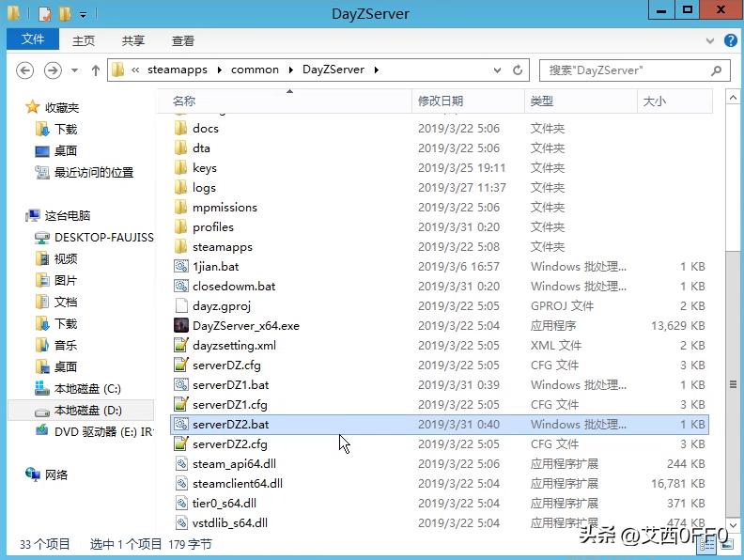Go up one folder level
Image resolution: width=744 pixels, height=560 pixels.
[x=96, y=70]
